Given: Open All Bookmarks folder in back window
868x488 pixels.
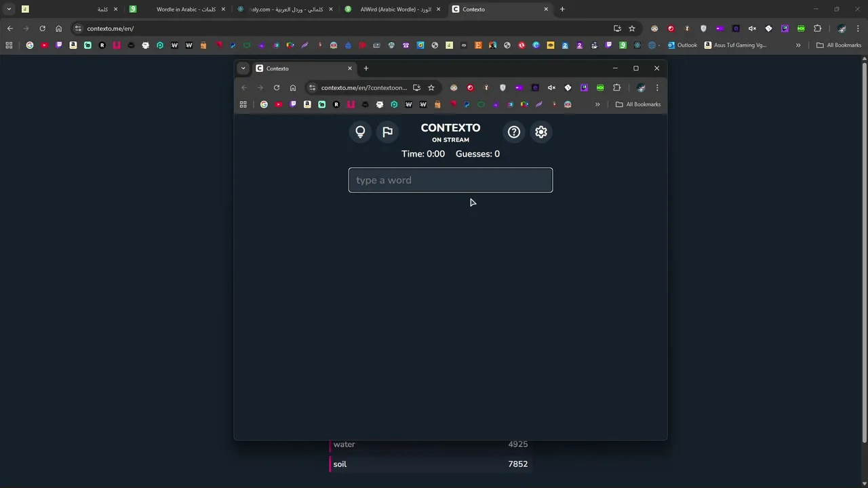Looking at the screenshot, I should (x=839, y=45).
